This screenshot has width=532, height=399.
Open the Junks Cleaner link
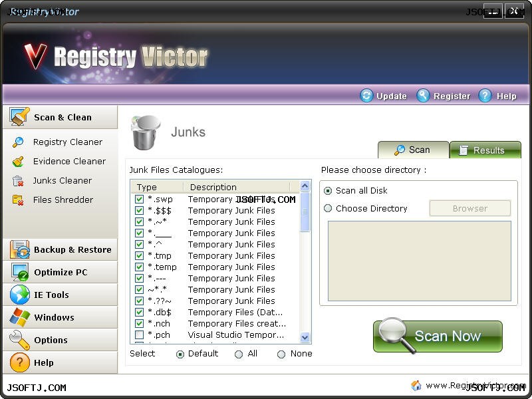coord(62,181)
